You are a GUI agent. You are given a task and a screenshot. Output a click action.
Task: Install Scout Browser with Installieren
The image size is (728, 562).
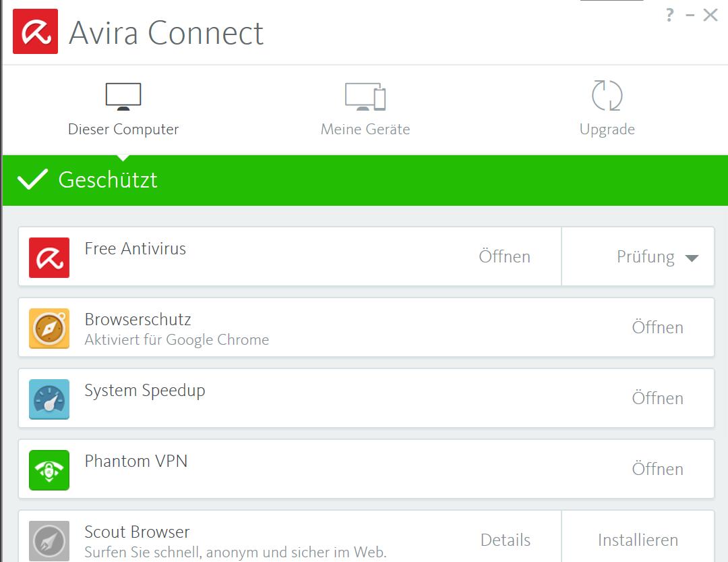coord(638,540)
